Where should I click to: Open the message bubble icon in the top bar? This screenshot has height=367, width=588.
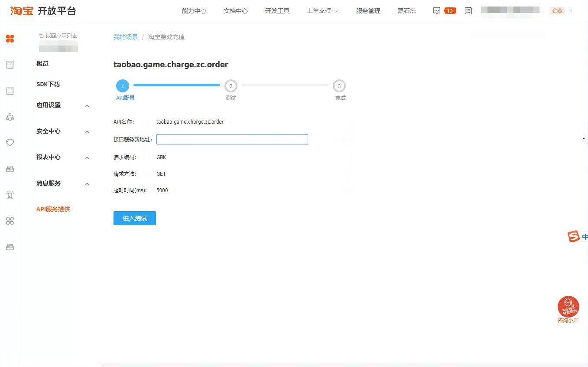[x=437, y=11]
